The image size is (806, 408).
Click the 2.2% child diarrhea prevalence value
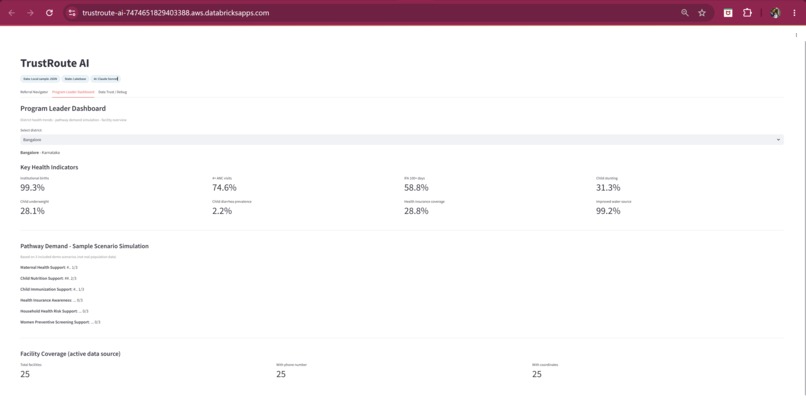(x=222, y=211)
